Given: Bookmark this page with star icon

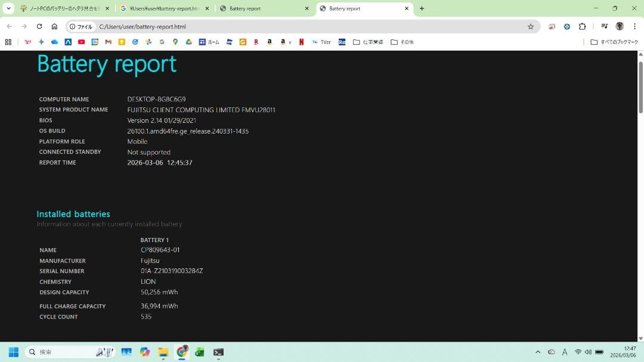Looking at the screenshot, I should pyautogui.click(x=530, y=26).
